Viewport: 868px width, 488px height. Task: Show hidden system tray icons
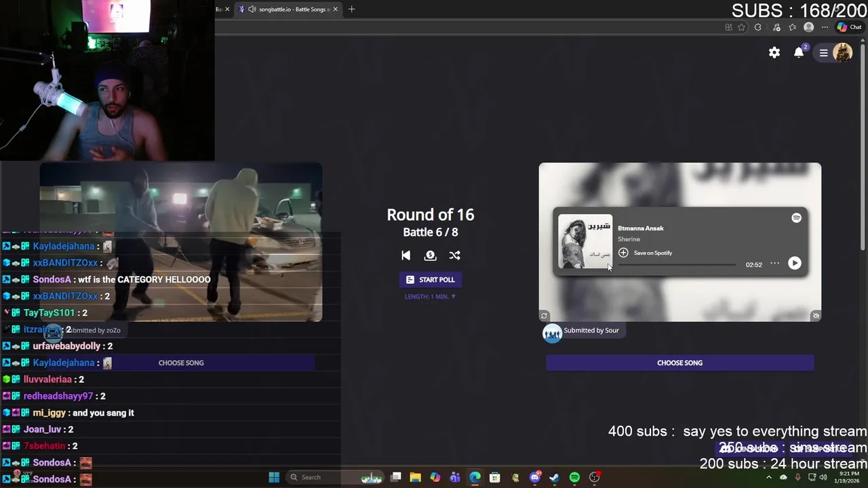pos(769,477)
